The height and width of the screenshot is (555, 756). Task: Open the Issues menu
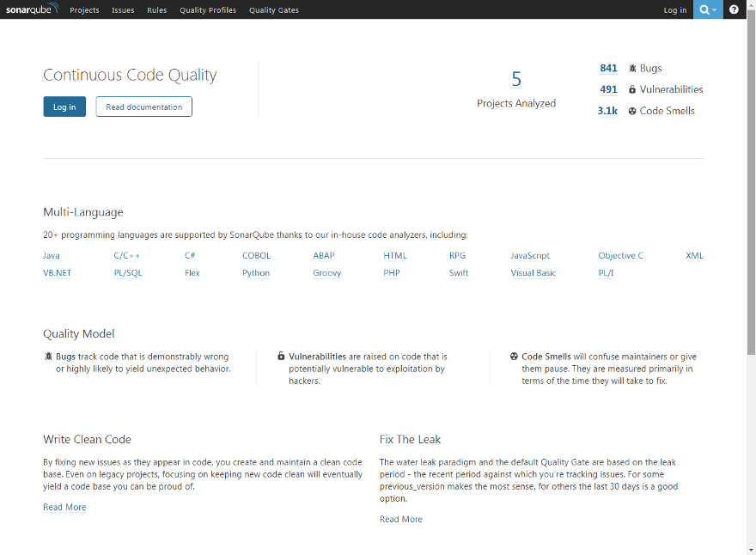click(123, 10)
